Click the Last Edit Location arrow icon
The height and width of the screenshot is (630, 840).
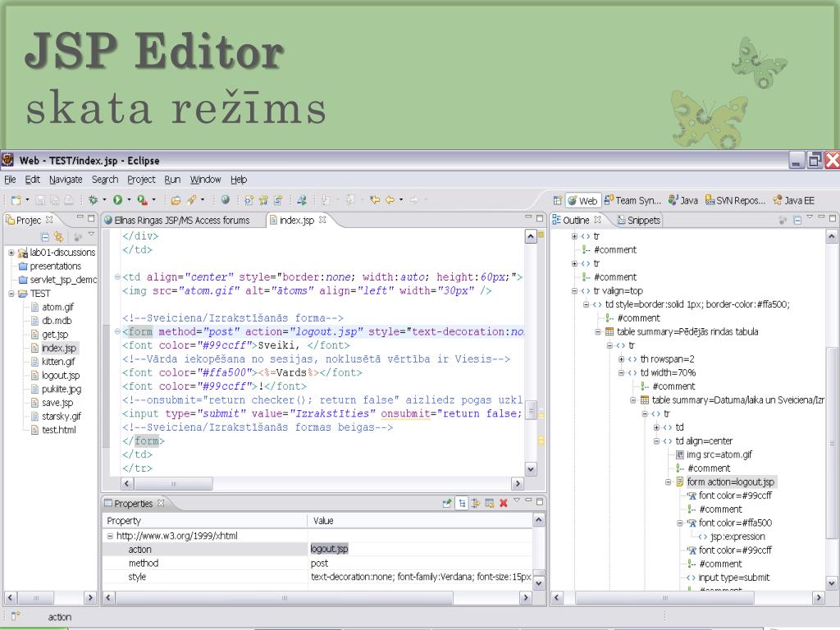pyautogui.click(x=374, y=200)
